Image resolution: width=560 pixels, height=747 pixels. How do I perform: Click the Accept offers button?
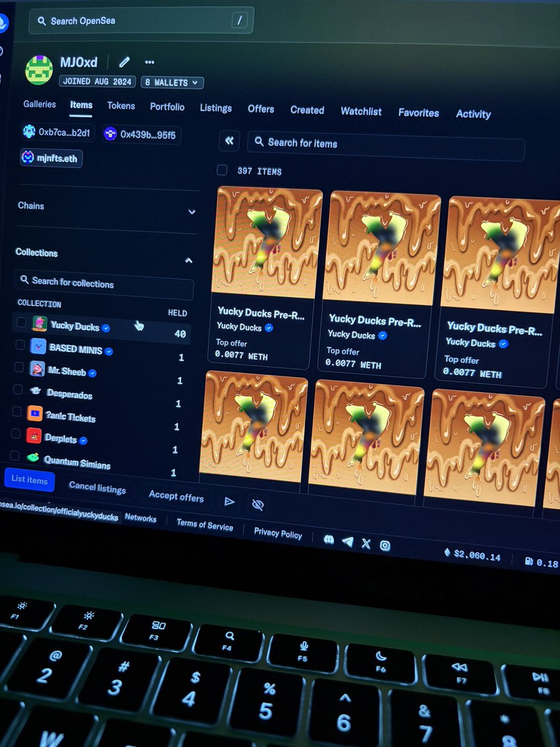click(x=176, y=496)
